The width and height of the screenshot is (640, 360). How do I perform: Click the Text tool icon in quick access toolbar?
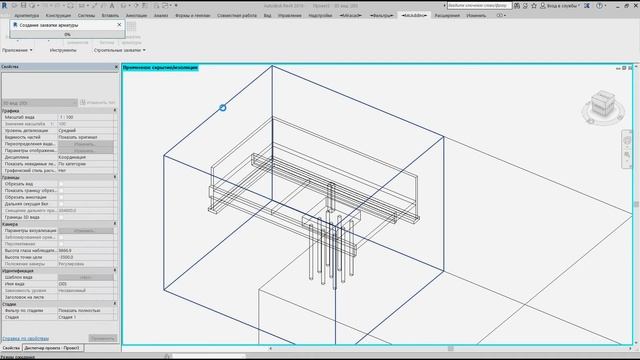click(x=112, y=6)
